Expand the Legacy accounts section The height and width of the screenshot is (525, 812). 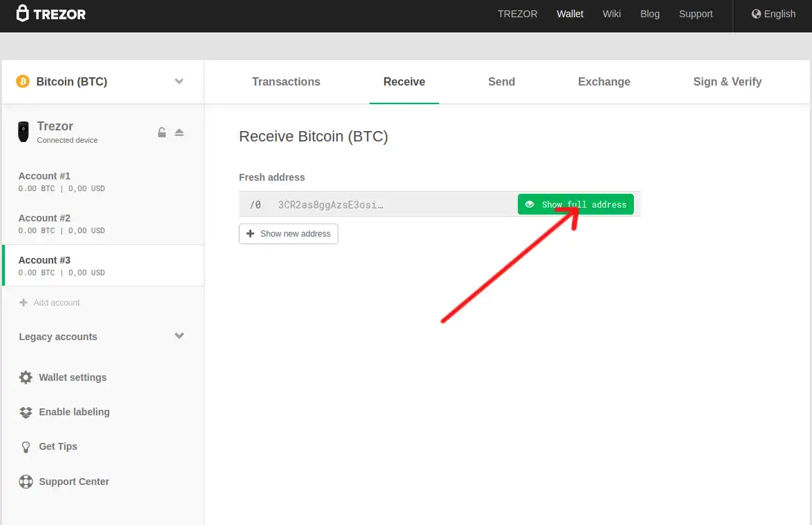point(179,337)
